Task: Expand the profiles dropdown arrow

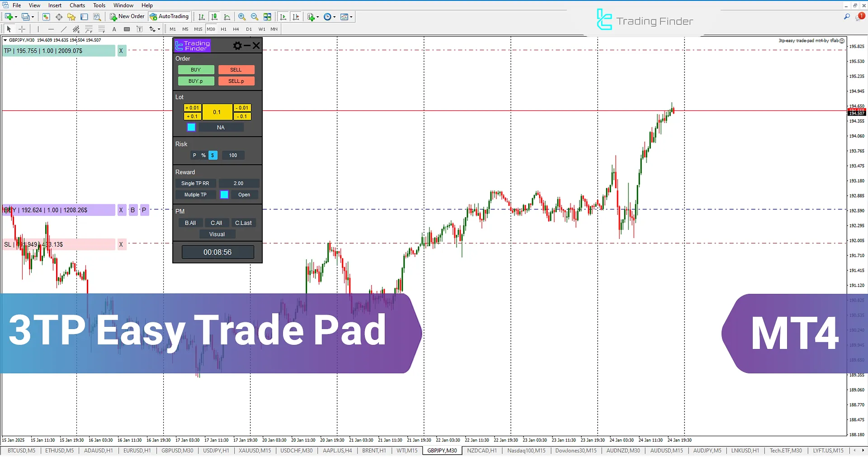Action: pos(33,17)
